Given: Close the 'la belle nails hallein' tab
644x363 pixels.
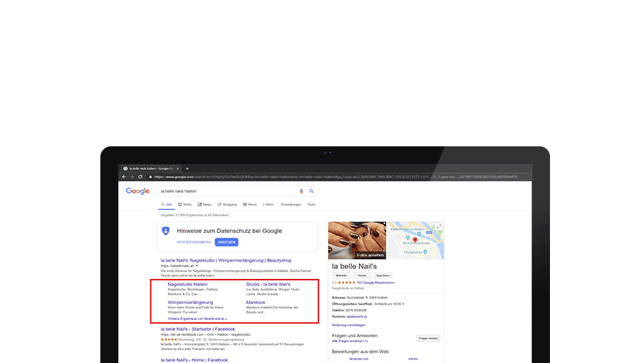Looking at the screenshot, I should (x=177, y=168).
